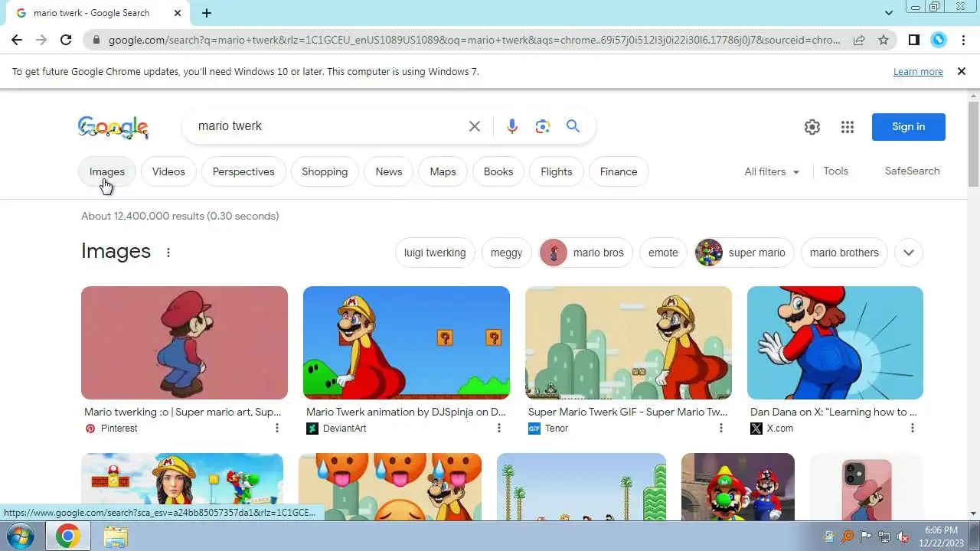
Task: Expand the All filters dropdown
Action: [x=772, y=172]
